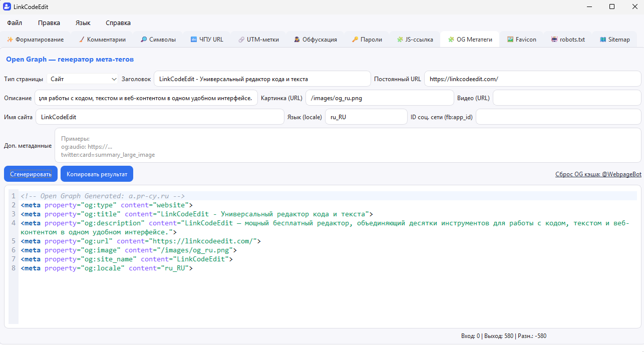Viewport: 644px width, 352px height.
Task: Click the Копировать результат button
Action: (x=97, y=174)
